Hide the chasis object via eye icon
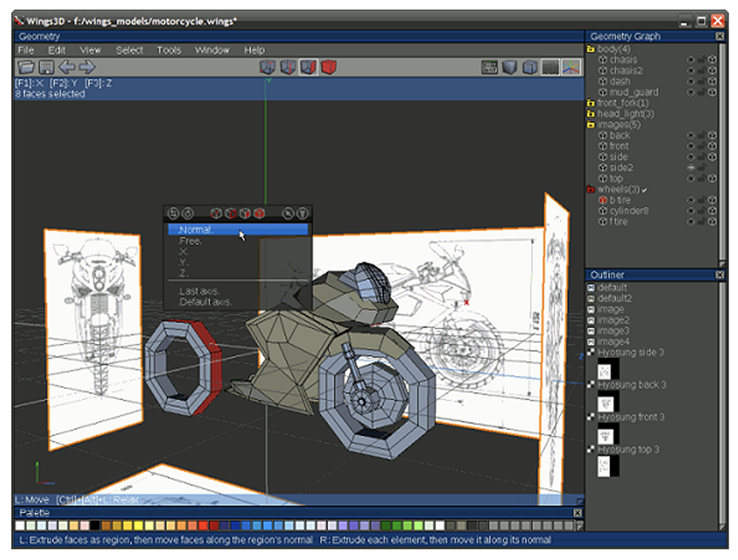Image resolution: width=738 pixels, height=560 pixels. click(x=691, y=60)
